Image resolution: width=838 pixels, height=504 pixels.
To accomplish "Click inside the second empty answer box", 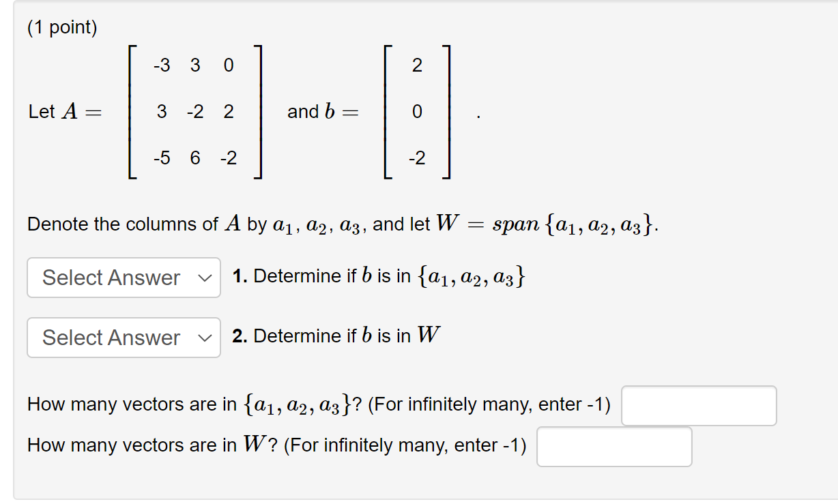I will [613, 447].
